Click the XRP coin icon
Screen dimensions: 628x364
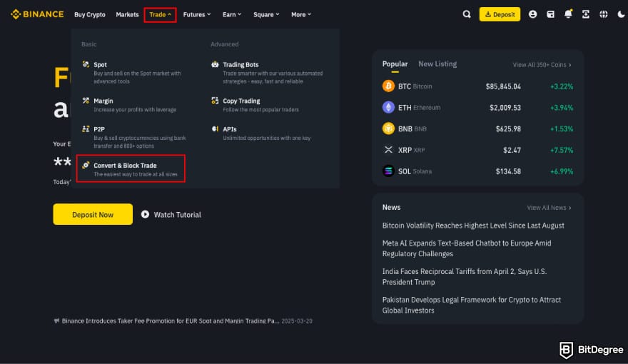click(388, 150)
